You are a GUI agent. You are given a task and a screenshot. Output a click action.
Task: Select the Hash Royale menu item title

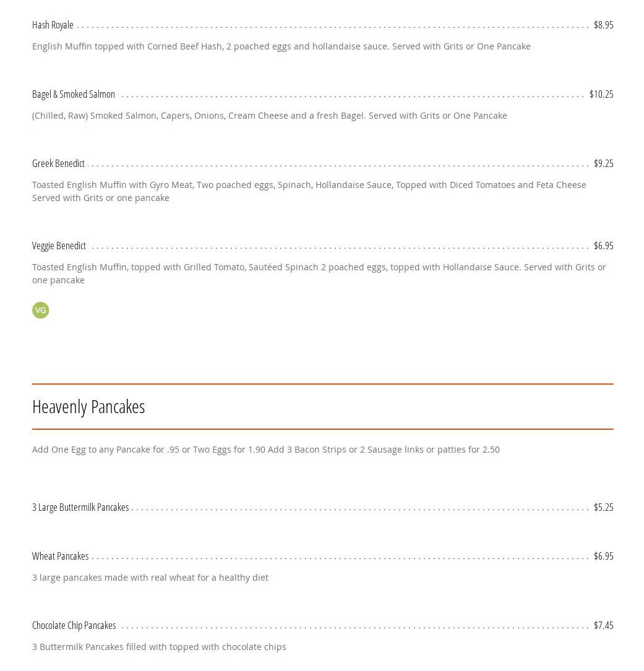point(53,25)
